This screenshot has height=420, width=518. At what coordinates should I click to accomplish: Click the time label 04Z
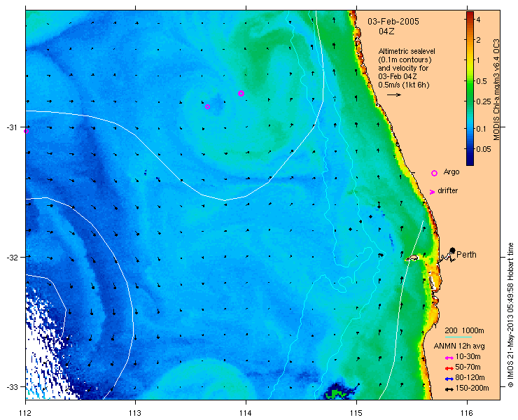pyautogui.click(x=386, y=31)
